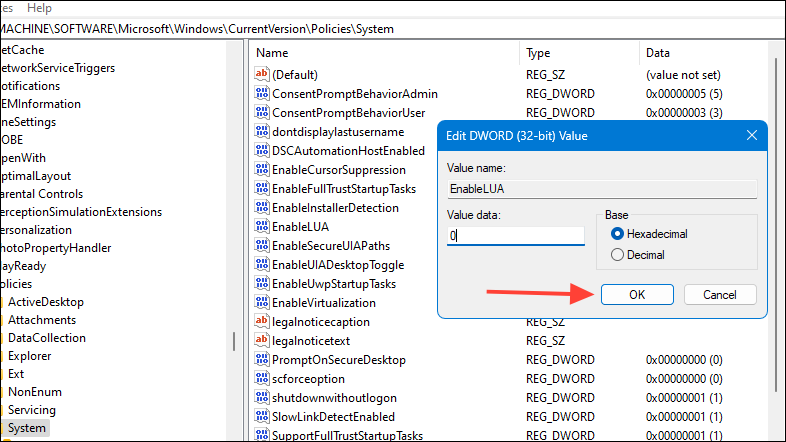The height and width of the screenshot is (442, 786).
Task: Choose the Decimal base radio button
Action: click(x=617, y=255)
